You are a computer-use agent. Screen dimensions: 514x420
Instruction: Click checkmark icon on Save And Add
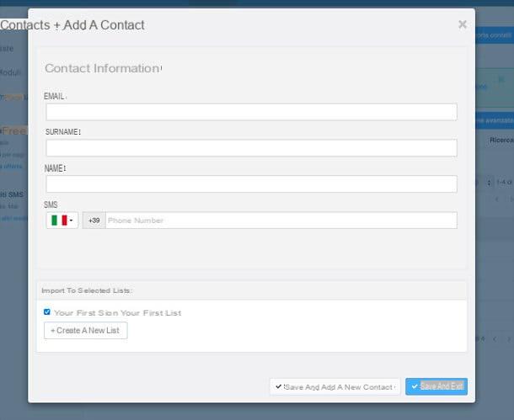[278, 386]
